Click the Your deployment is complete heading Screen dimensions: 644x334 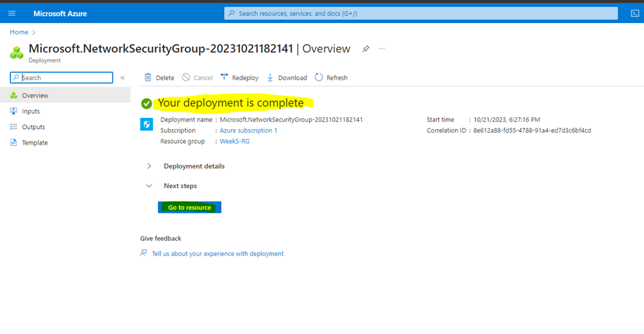231,103
